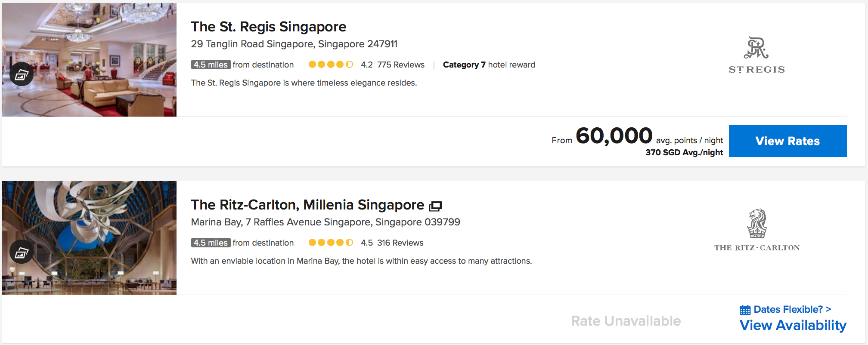This screenshot has width=868, height=345.
Task: Click the St. Regis brand logo
Action: tap(756, 55)
